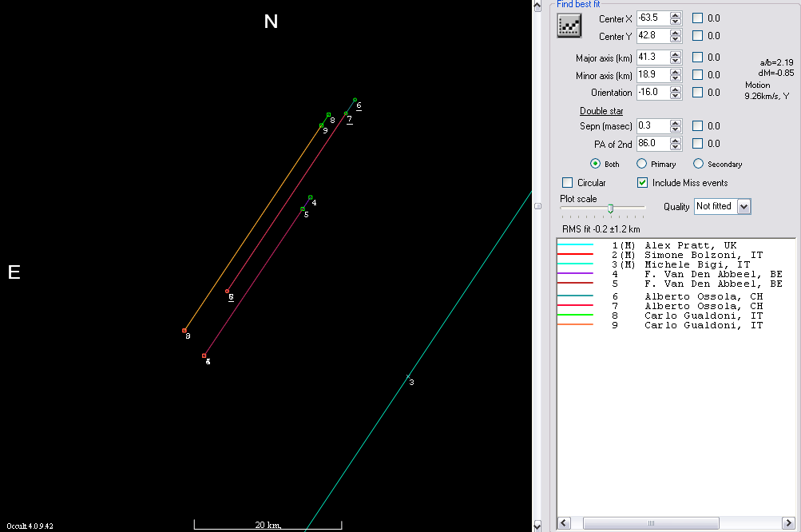Screen dimensions: 801x532
Task: Uncheck Include Miss events
Action: [x=643, y=182]
